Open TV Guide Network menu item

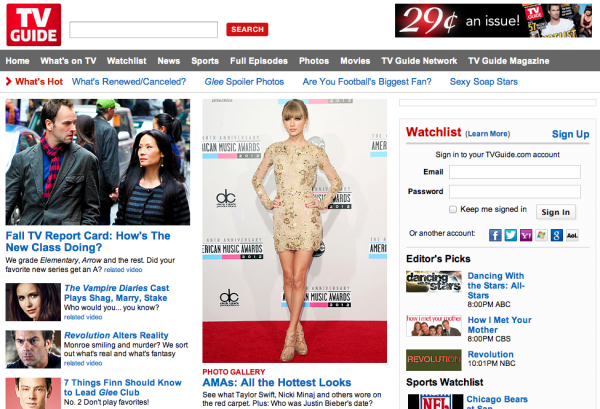click(419, 61)
